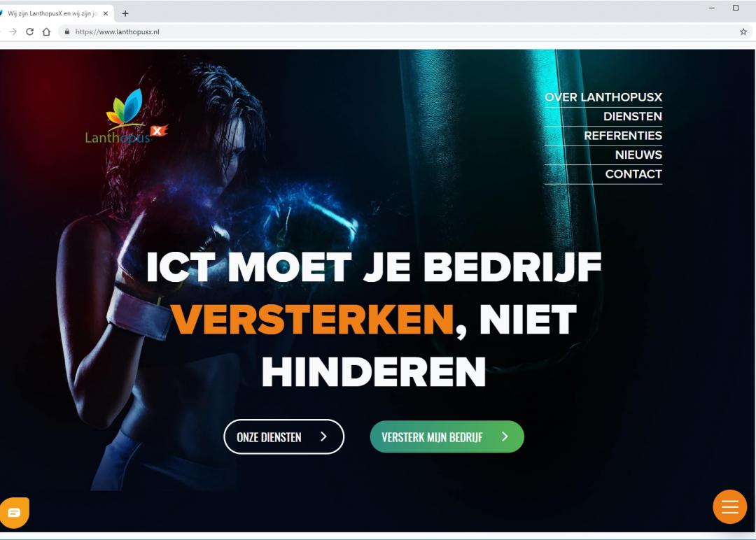This screenshot has height=540, width=756.
Task: Click the Onze Diensten button
Action: (283, 437)
